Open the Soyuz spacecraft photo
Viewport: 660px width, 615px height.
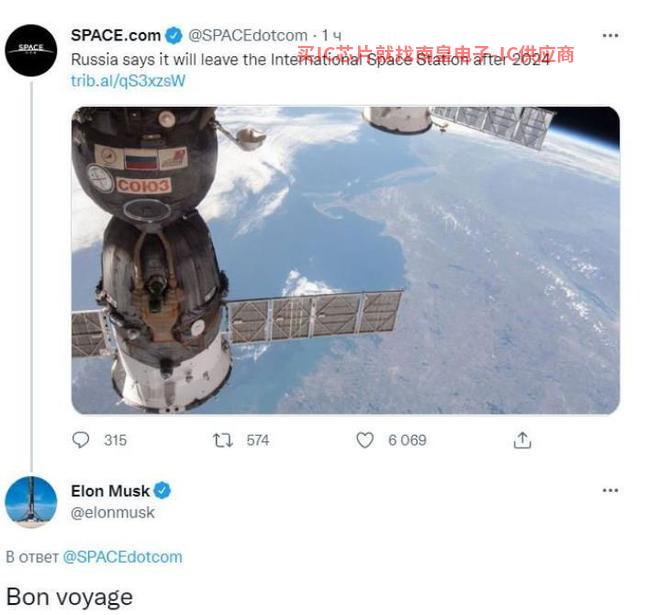pos(345,260)
